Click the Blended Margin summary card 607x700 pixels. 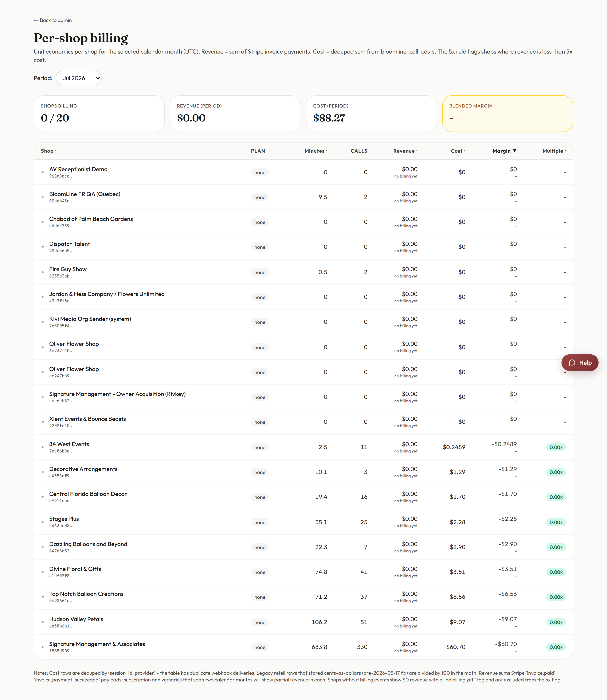pos(508,113)
